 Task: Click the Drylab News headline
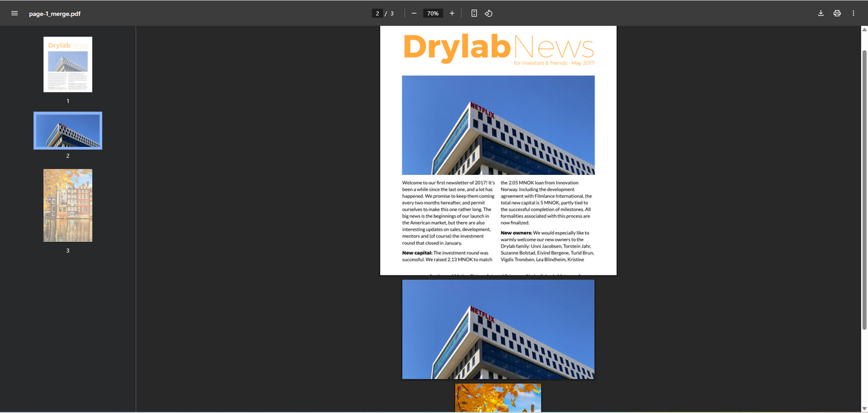pos(498,47)
